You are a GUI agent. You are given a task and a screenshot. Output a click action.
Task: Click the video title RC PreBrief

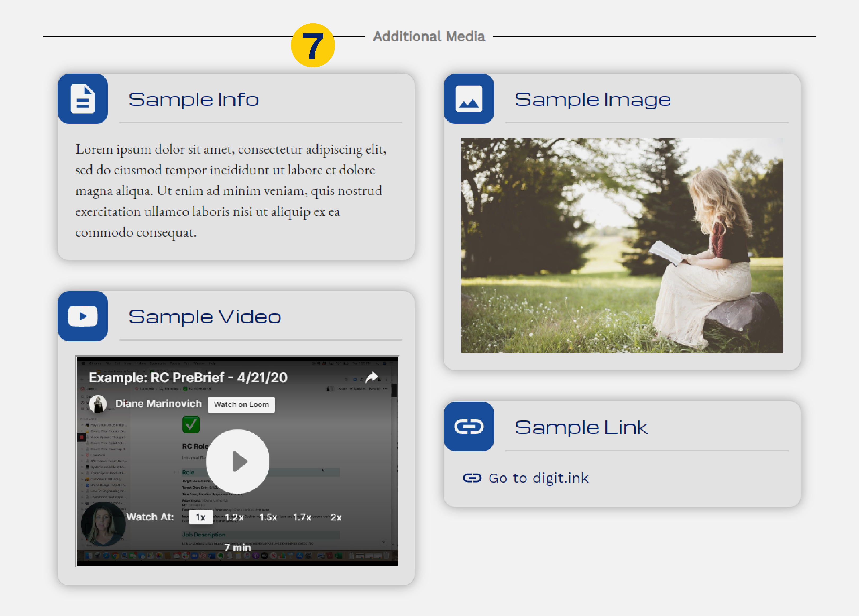click(188, 377)
